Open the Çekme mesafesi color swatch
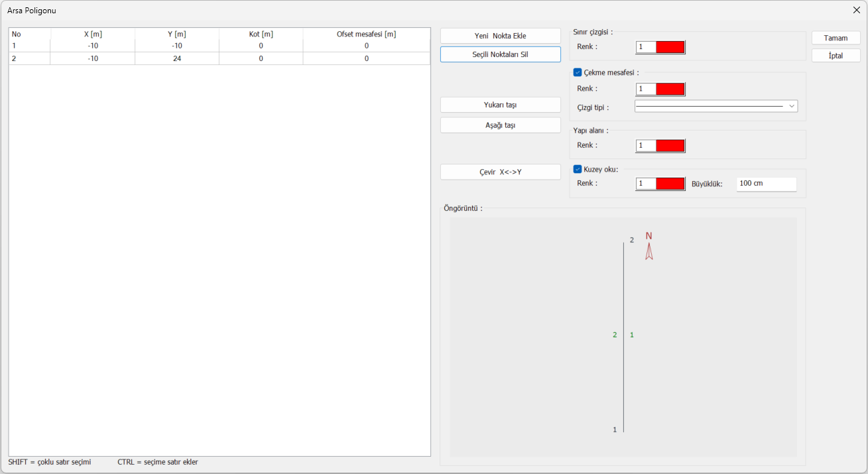This screenshot has width=868, height=474. tap(670, 89)
